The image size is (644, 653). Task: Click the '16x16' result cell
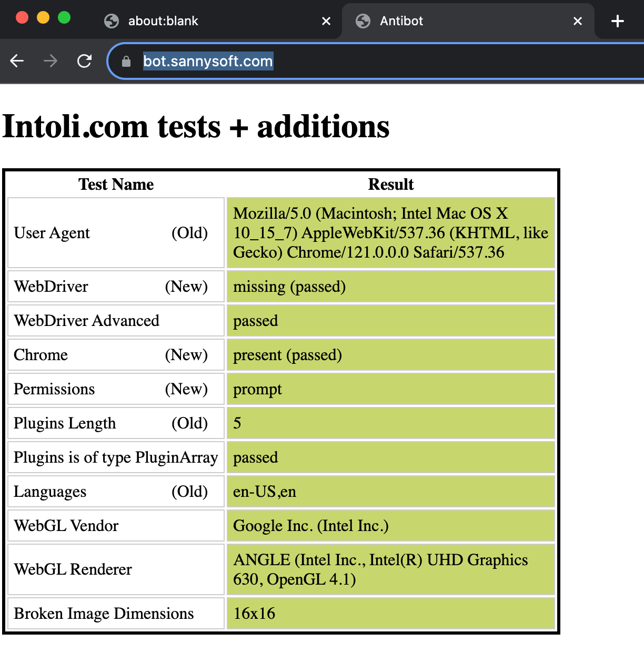coord(391,614)
